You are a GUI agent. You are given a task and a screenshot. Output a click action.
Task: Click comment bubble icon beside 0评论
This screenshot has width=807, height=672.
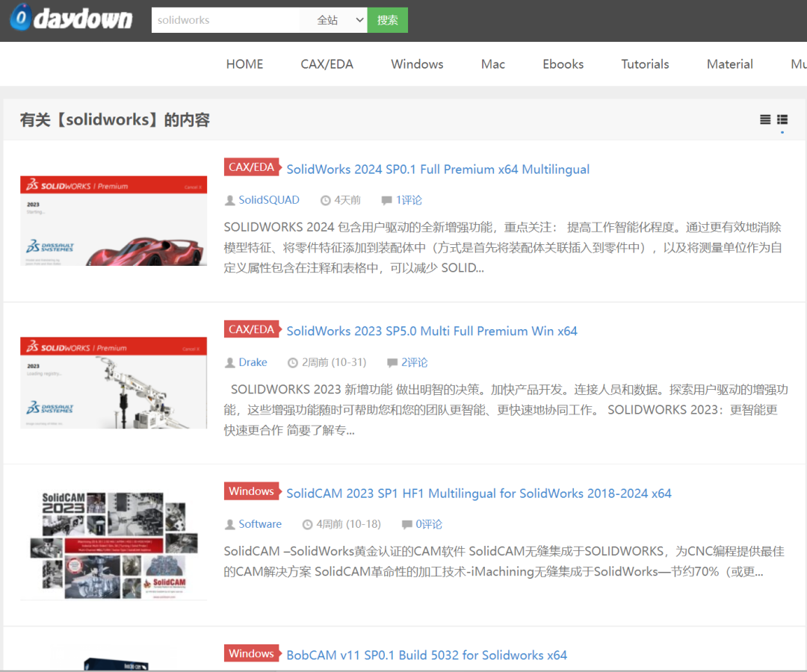point(406,524)
